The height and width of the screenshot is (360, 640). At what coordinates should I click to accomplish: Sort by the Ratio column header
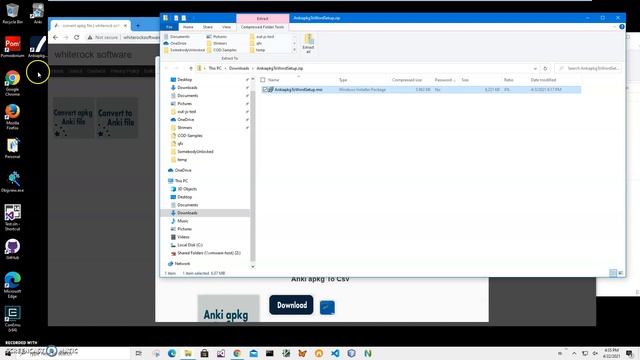tap(509, 80)
